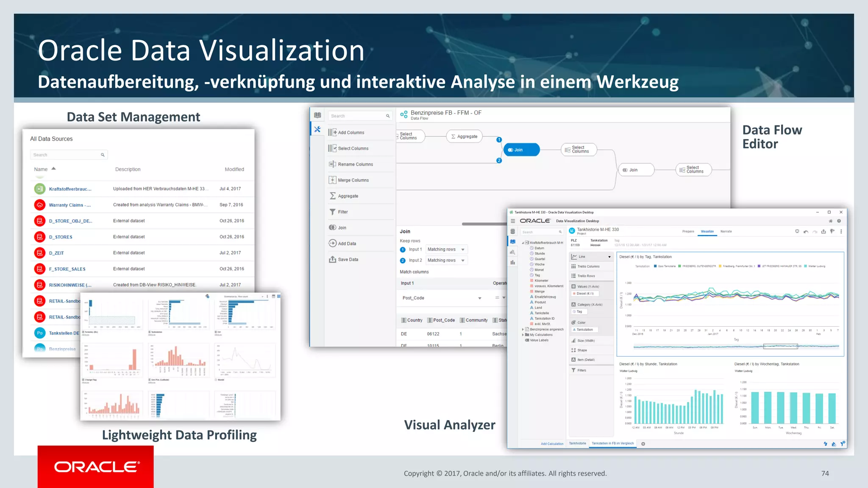Click the presentation mode icon in project toolbar
Image resolution: width=868 pixels, height=488 pixels.
(x=797, y=231)
